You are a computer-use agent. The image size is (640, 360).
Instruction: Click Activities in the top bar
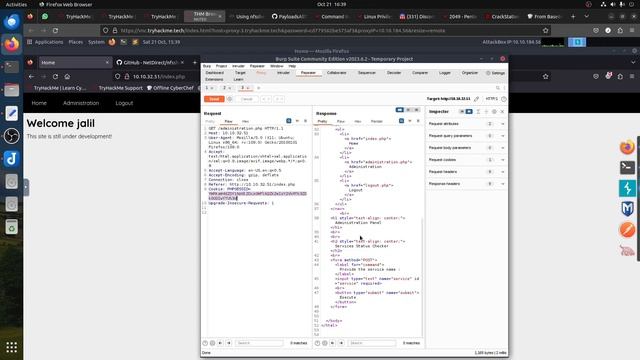click(x=16, y=4)
